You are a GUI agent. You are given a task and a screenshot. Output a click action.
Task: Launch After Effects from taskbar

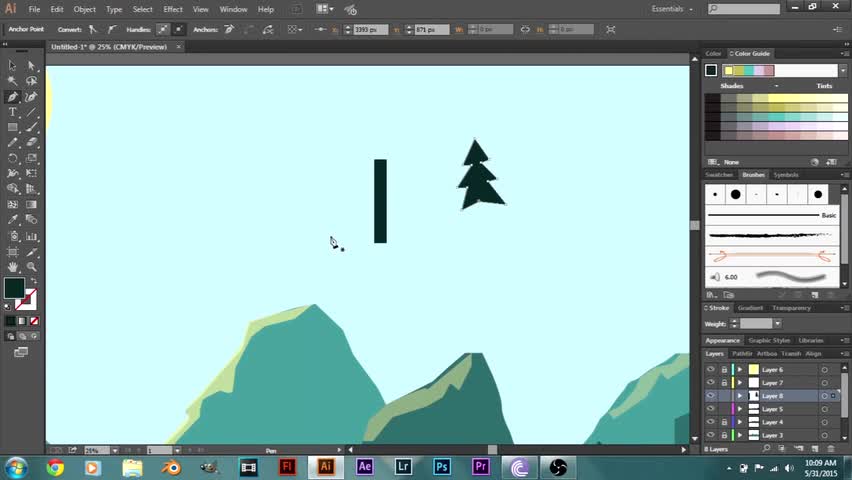(x=365, y=467)
